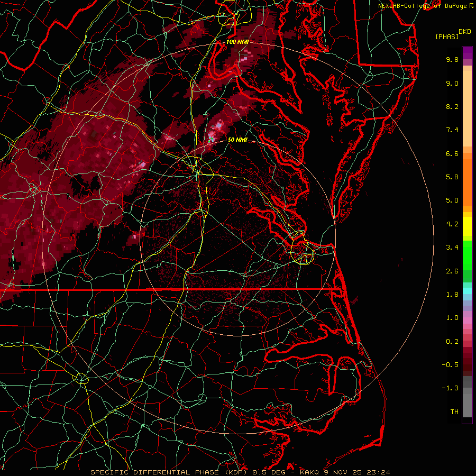Click the 7.4 value on the color scale
The image size is (476, 476).
pos(452,130)
